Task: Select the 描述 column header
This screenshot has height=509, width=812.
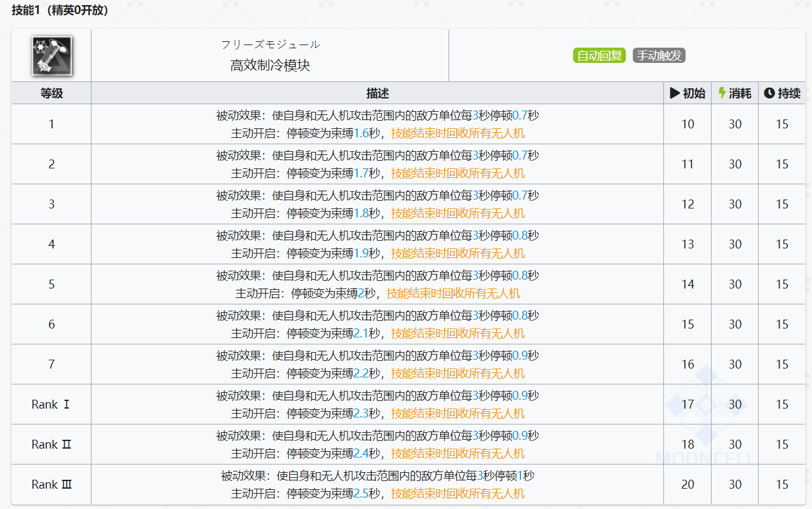Action: coord(377,93)
